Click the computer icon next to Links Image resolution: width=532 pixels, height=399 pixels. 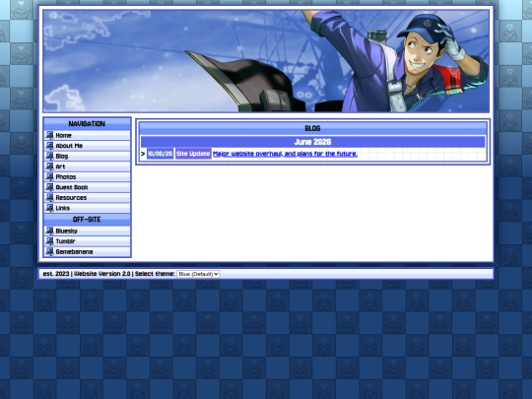49,208
